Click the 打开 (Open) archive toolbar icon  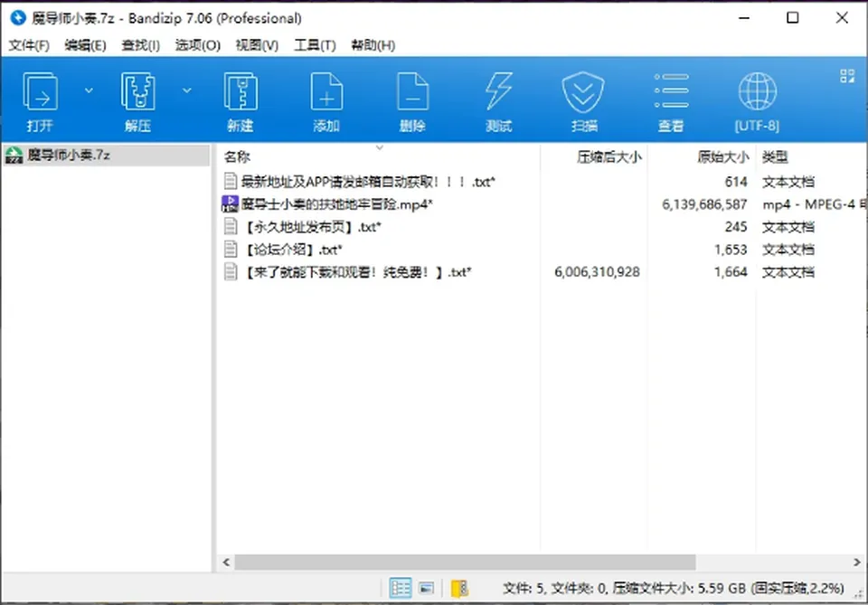[x=40, y=92]
